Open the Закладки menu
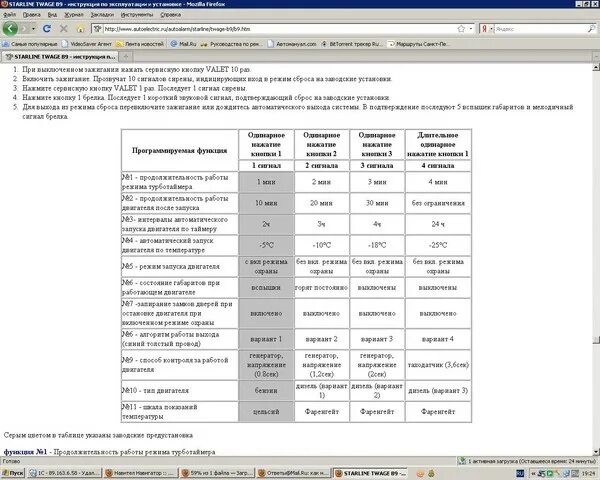 click(x=102, y=15)
